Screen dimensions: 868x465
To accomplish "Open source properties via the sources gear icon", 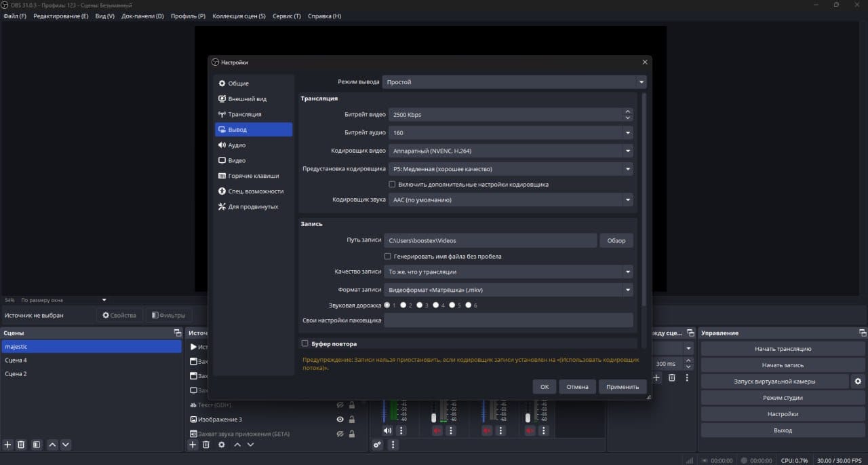I will [221, 445].
